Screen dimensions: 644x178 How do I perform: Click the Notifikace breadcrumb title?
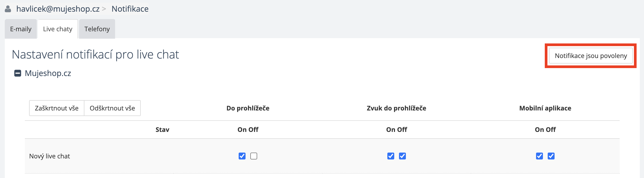coord(130,9)
